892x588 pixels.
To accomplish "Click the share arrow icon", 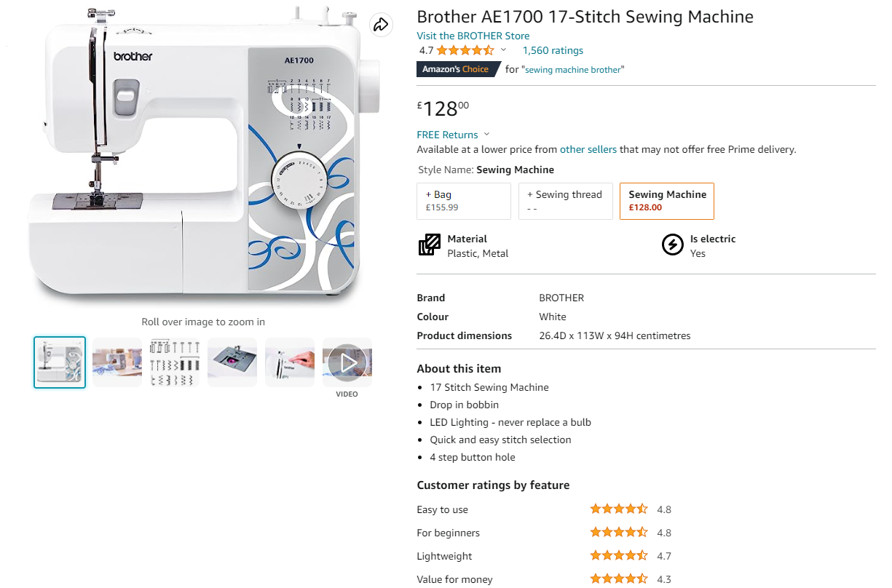I will 380,25.
